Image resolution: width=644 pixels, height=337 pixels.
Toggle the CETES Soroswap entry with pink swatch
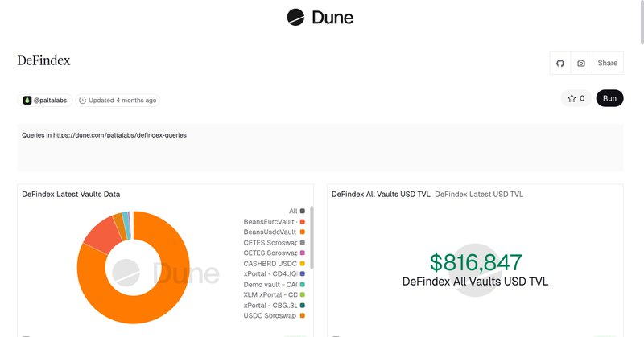274,253
